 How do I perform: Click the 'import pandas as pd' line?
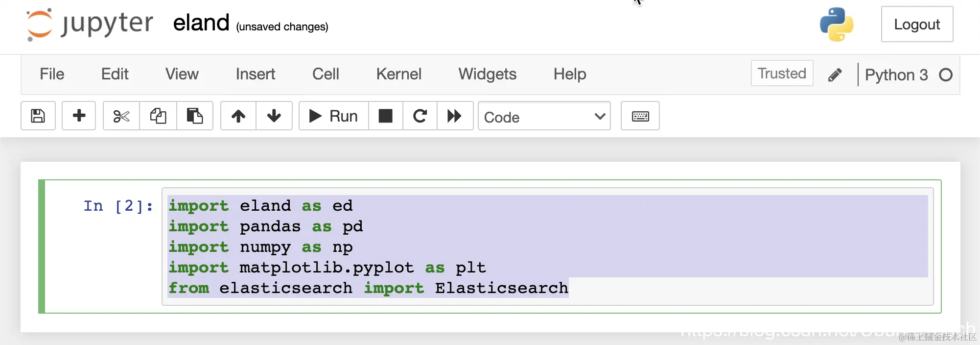[266, 226]
